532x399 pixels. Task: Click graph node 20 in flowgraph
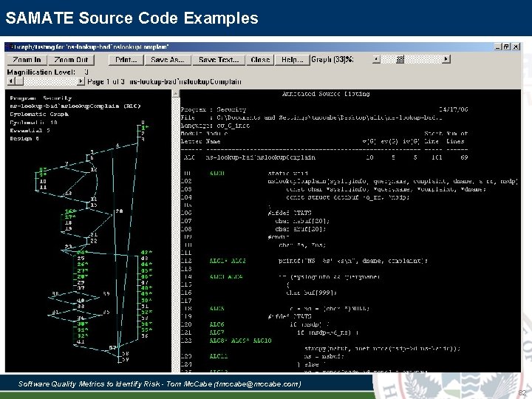[x=119, y=211]
